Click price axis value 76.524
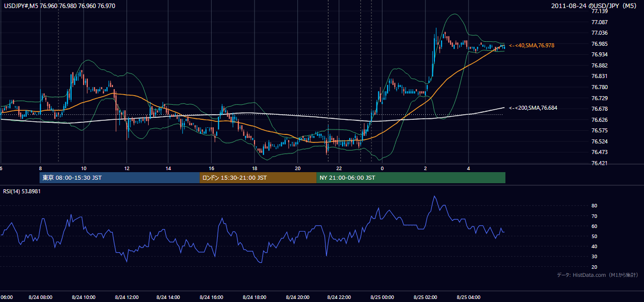The image size is (644, 302). pos(599,141)
